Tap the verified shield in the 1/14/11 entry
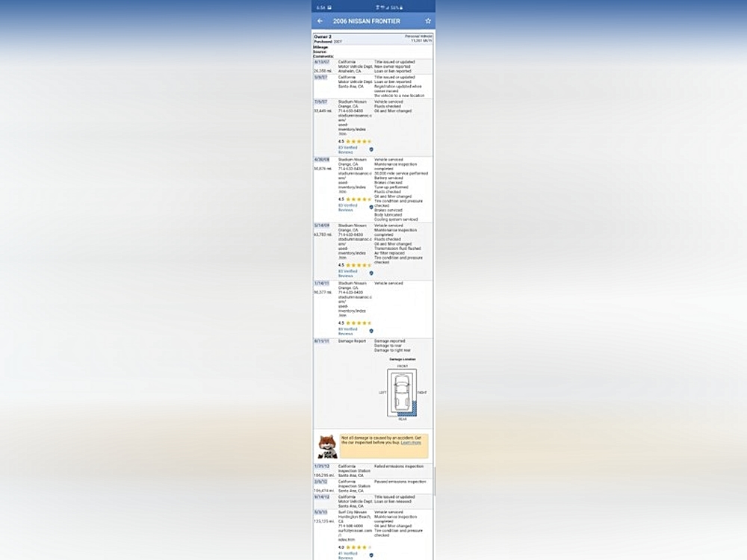The height and width of the screenshot is (560, 747). [x=371, y=331]
